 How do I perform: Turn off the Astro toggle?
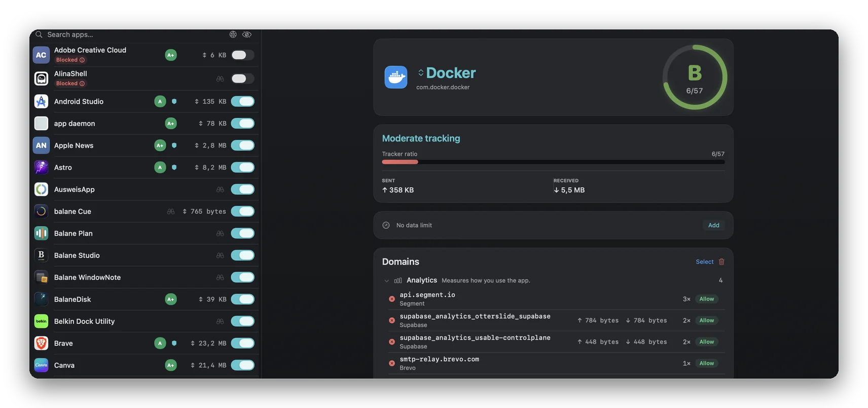[242, 167]
